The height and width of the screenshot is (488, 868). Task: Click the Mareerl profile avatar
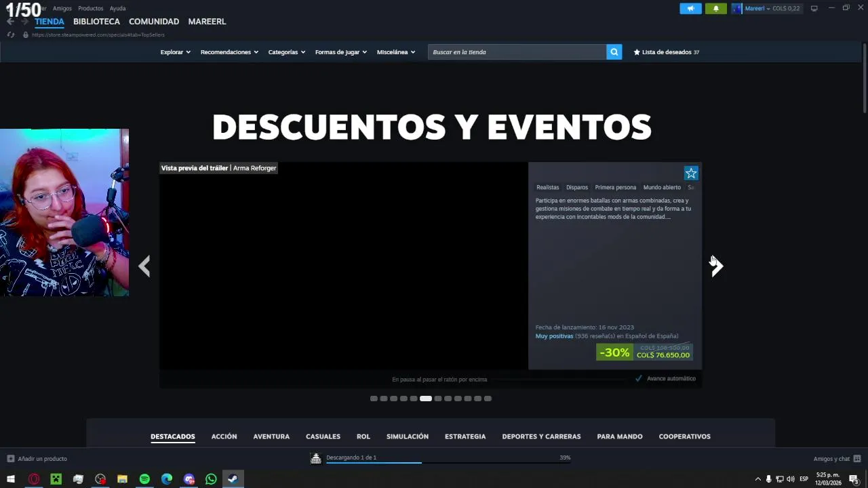(x=737, y=9)
